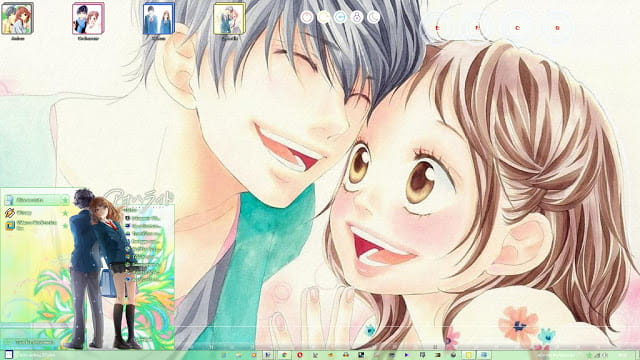
Task: Open Opera from the taskbar
Action: (x=300, y=355)
